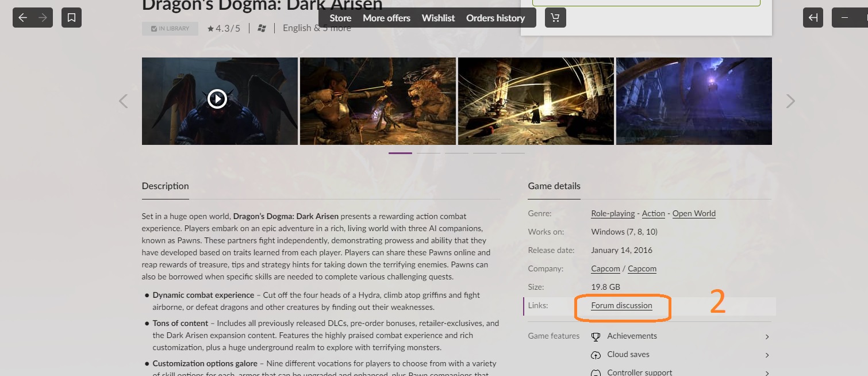
Task: Click the Windows (7, 8, 10) text
Action: click(x=624, y=232)
